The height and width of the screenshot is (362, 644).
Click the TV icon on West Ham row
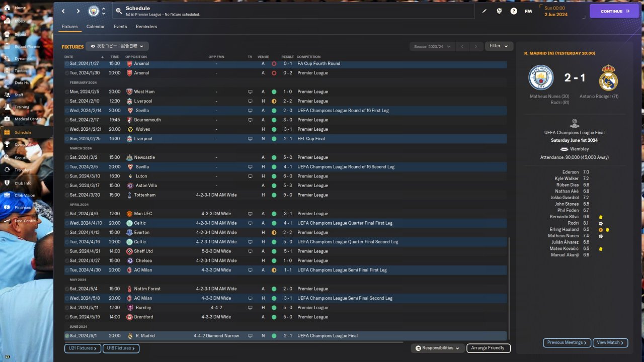coord(250,92)
